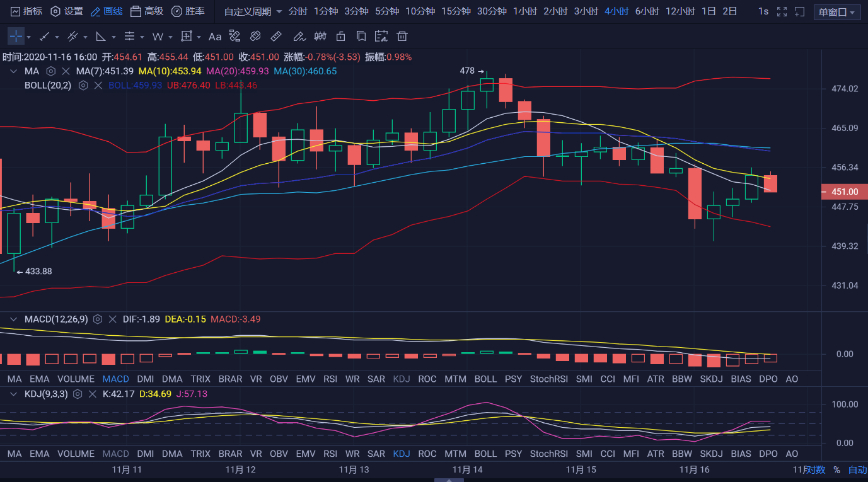This screenshot has height=482, width=868.
Task: Switch to the 1日 timeframe
Action: click(708, 11)
